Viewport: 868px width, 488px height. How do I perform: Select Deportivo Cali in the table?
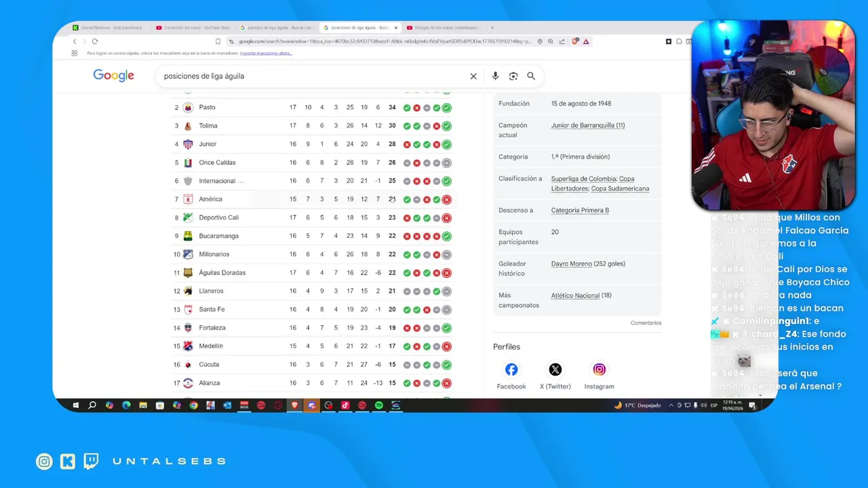[x=218, y=218]
